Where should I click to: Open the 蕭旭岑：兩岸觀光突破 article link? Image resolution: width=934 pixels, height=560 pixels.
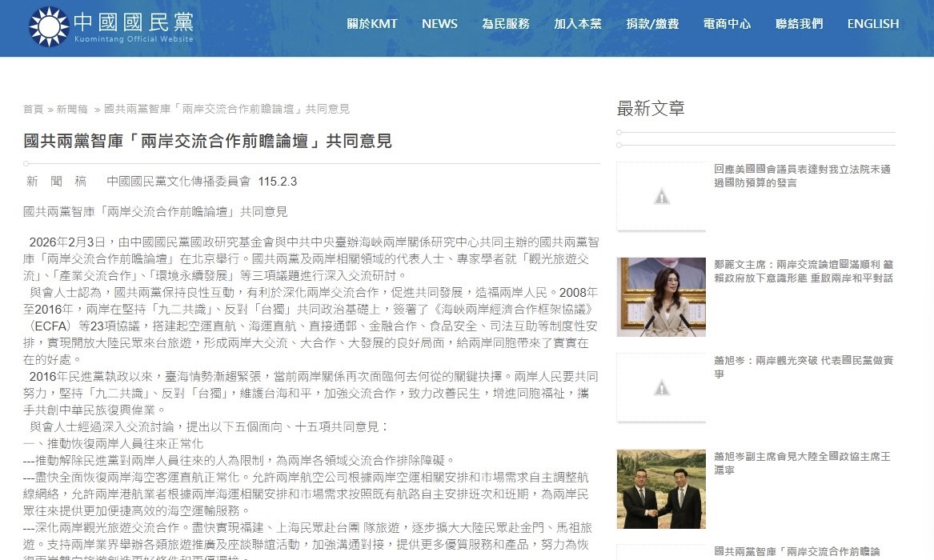[x=803, y=367]
